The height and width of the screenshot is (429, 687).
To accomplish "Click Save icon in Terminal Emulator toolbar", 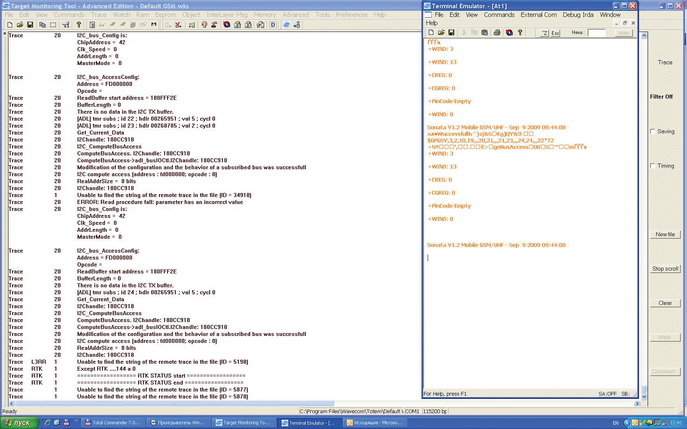I will (451, 32).
